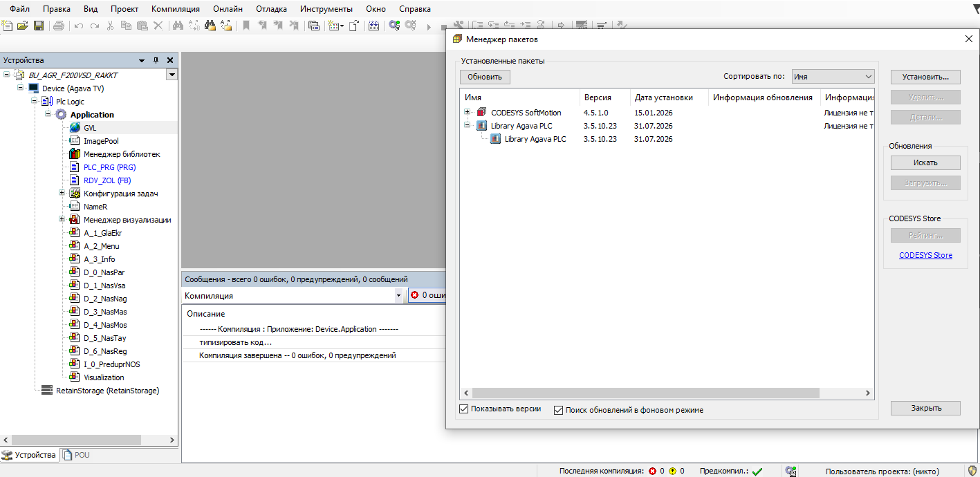Screen dimensions: 980x477
Task: Open the Файл menu
Action: [x=19, y=9]
